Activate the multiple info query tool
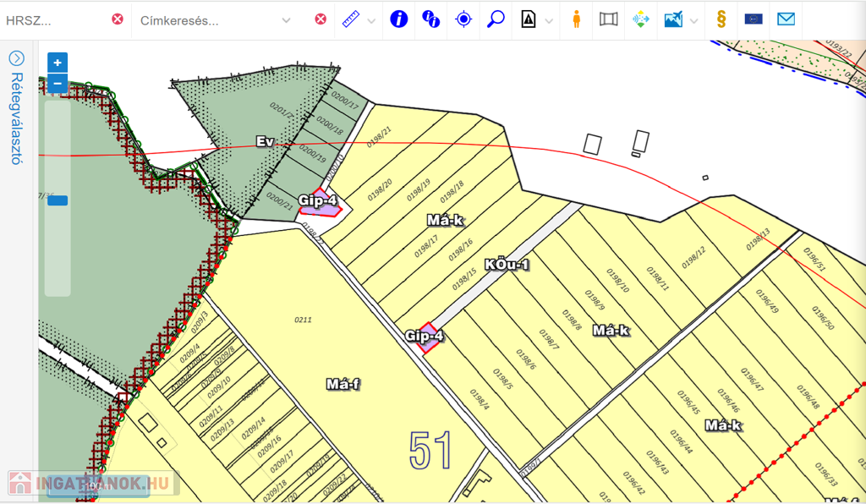The image size is (866, 504). click(x=430, y=19)
